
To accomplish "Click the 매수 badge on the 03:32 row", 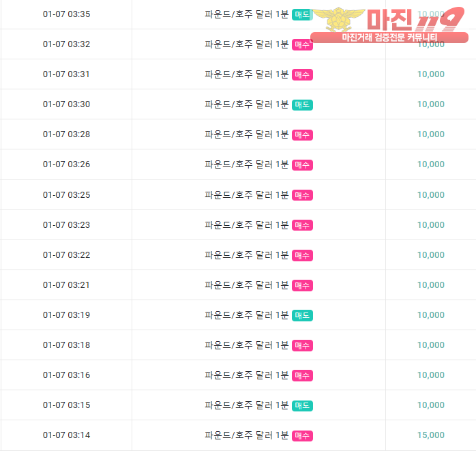I will point(302,44).
